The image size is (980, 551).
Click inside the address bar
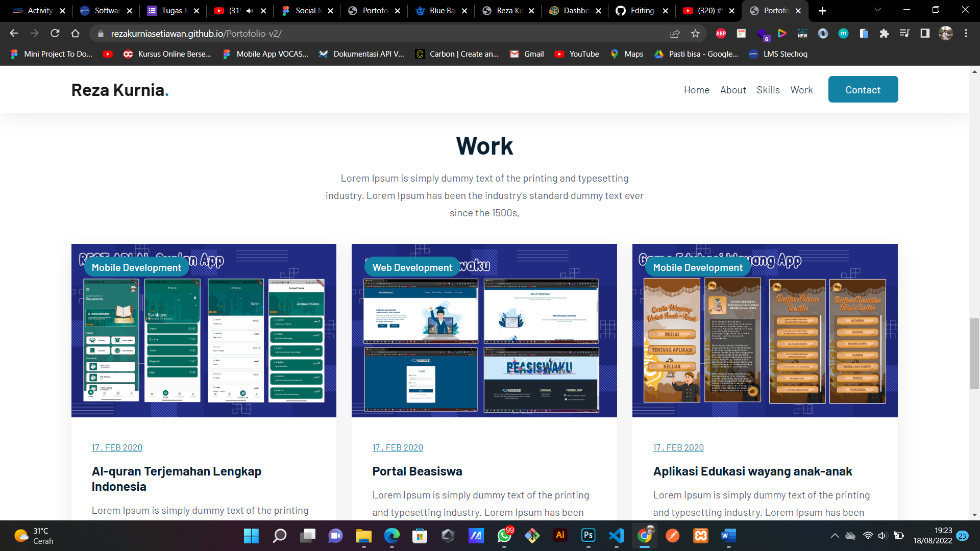point(306,33)
